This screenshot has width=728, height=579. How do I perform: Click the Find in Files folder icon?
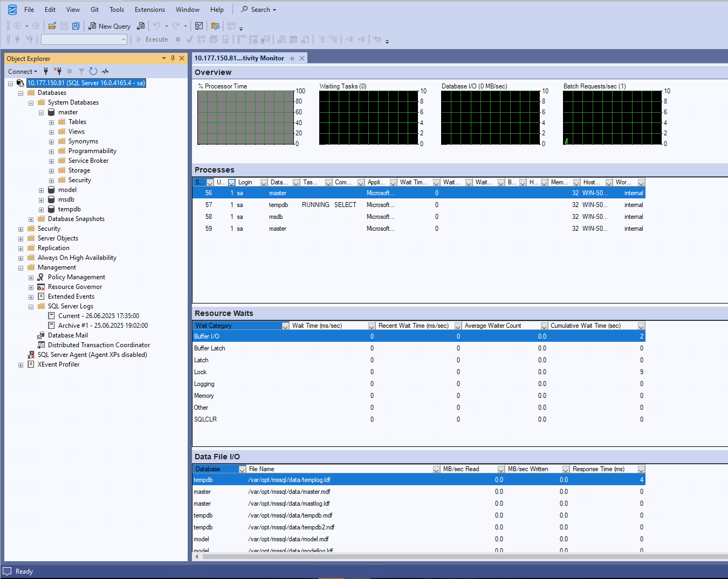(x=215, y=26)
